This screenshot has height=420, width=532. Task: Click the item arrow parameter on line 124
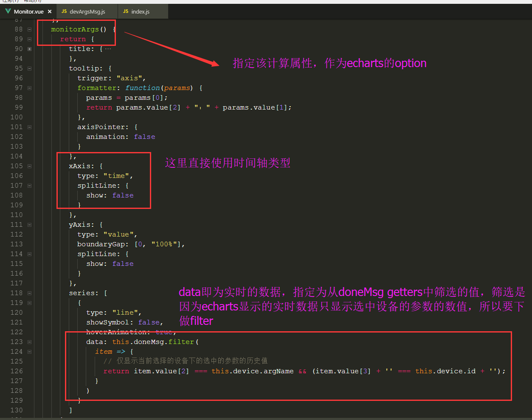tap(104, 352)
